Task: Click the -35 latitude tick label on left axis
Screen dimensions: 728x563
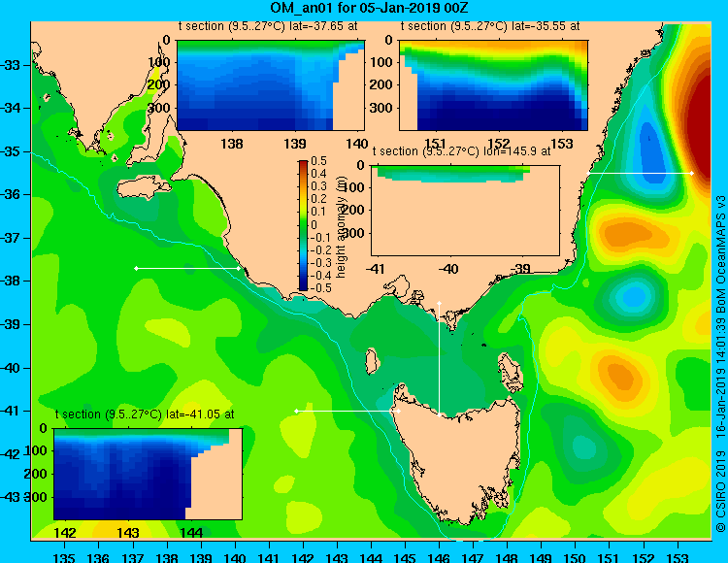Action: tap(11, 151)
